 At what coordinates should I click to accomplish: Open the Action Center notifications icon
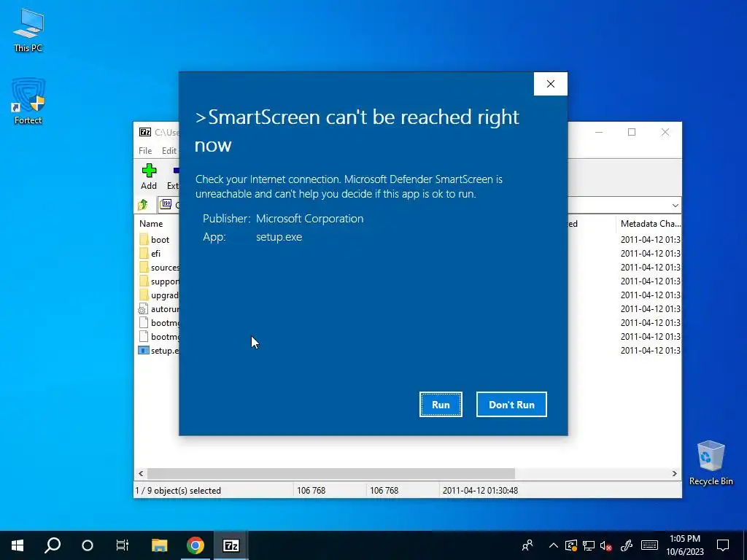pyautogui.click(x=723, y=545)
